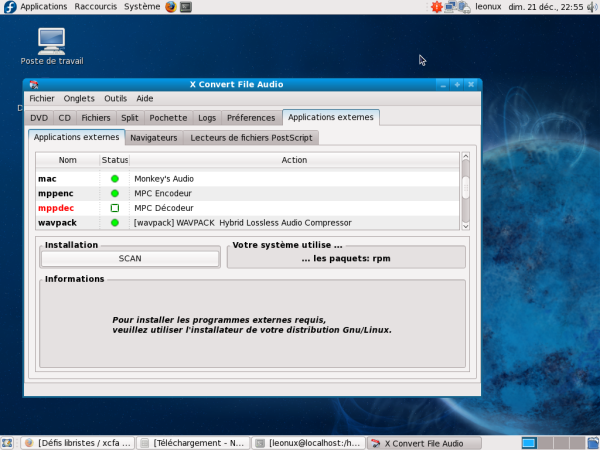Minimize the X Convert File Audio window
Screen dimensions: 600x450
click(443, 85)
